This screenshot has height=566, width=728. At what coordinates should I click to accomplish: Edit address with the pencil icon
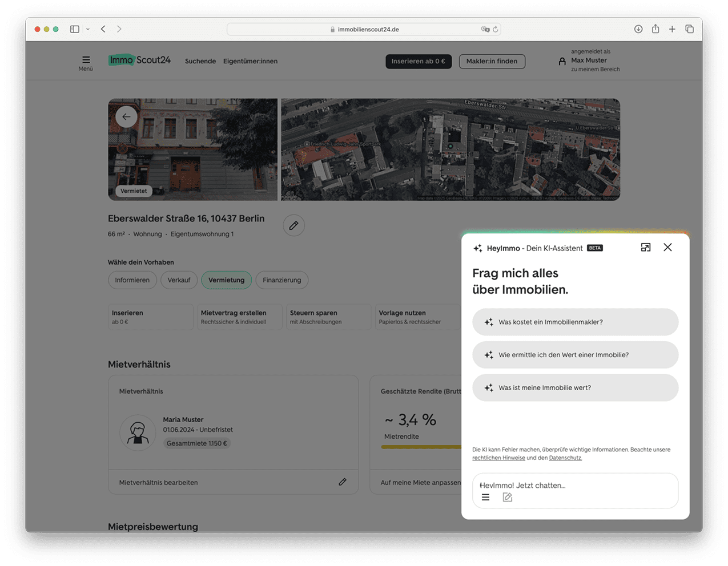coord(293,225)
